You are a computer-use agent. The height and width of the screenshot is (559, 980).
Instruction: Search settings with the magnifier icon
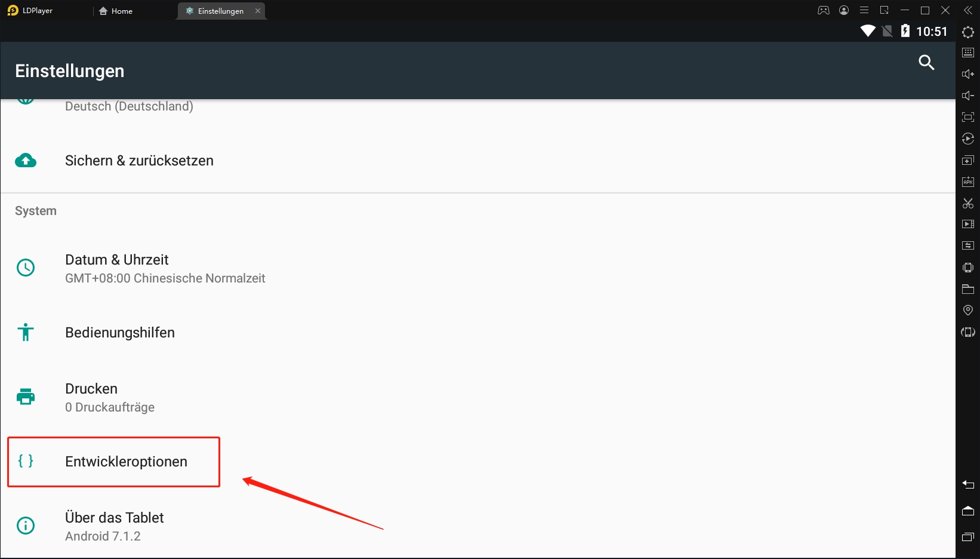point(926,62)
